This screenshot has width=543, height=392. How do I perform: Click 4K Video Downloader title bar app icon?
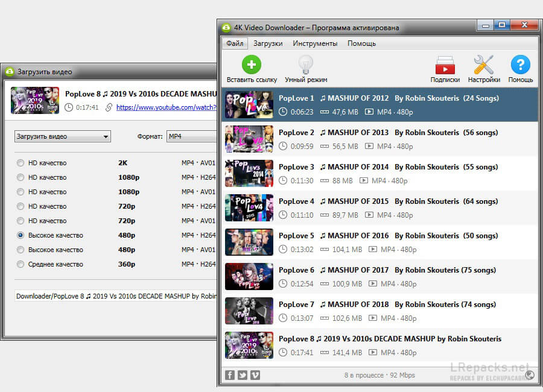[226, 27]
